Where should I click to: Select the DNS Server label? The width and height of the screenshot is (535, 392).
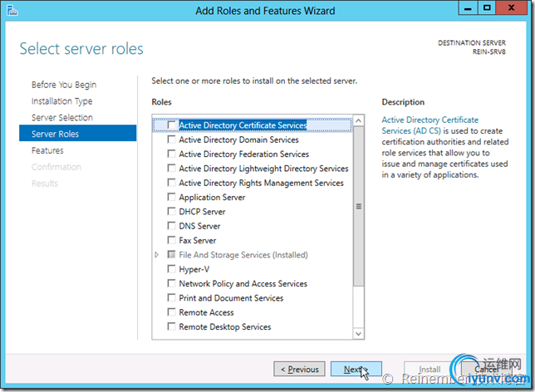199,226
